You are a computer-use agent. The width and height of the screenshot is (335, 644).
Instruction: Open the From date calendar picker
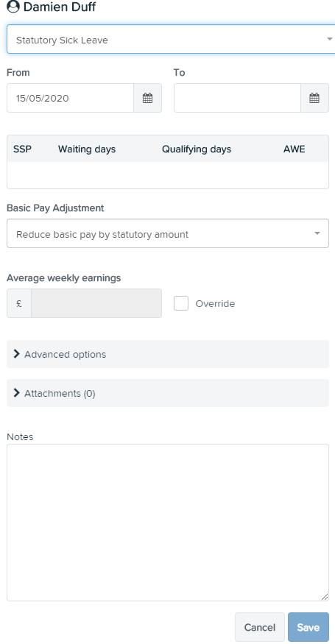click(x=147, y=98)
